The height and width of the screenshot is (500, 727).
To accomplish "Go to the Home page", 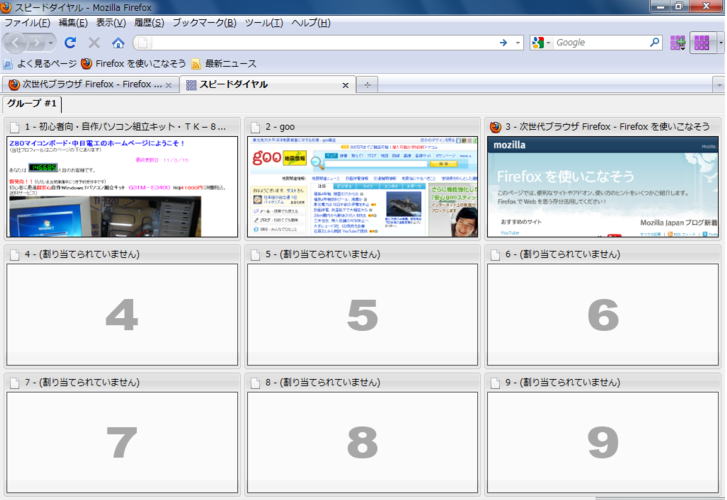I will point(118,43).
